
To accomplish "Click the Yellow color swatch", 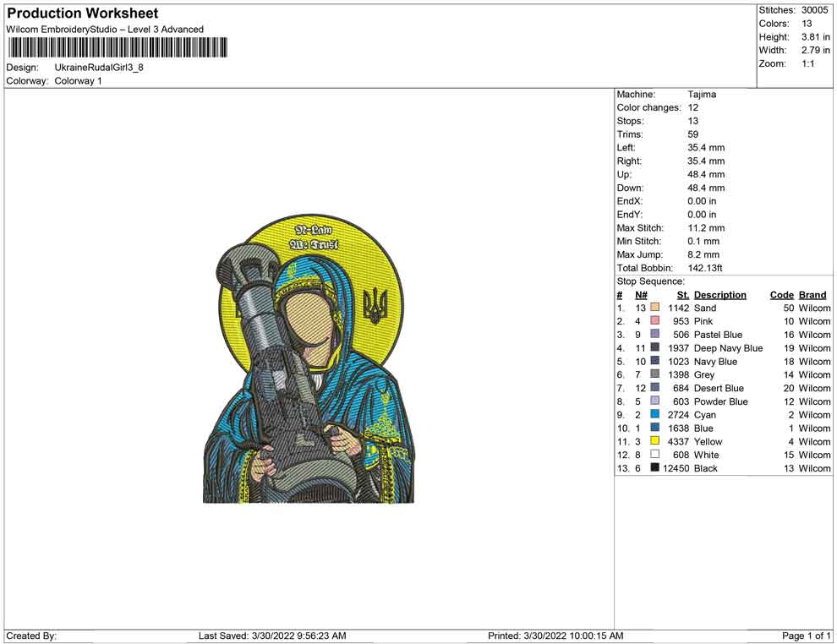I will click(x=655, y=440).
